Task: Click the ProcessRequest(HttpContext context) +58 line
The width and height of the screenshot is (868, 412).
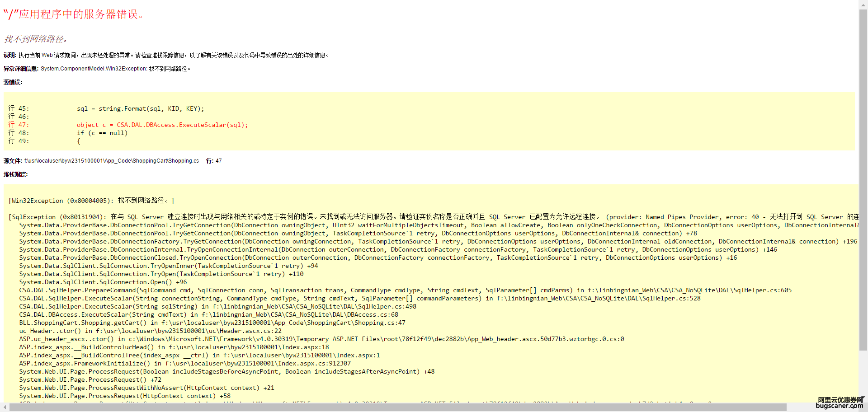Action: [x=125, y=396]
